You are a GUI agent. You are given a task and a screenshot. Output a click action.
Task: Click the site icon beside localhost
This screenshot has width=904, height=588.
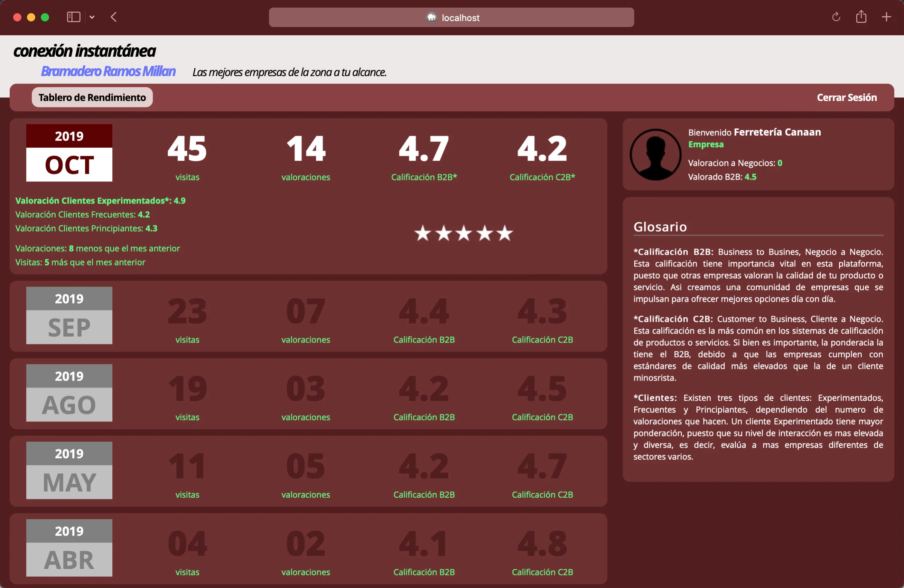(x=431, y=18)
